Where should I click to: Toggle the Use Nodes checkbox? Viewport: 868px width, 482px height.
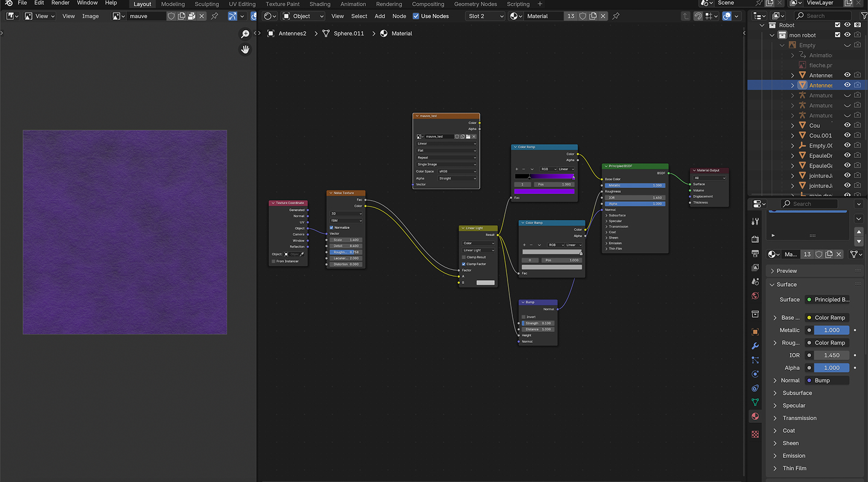pyautogui.click(x=416, y=16)
